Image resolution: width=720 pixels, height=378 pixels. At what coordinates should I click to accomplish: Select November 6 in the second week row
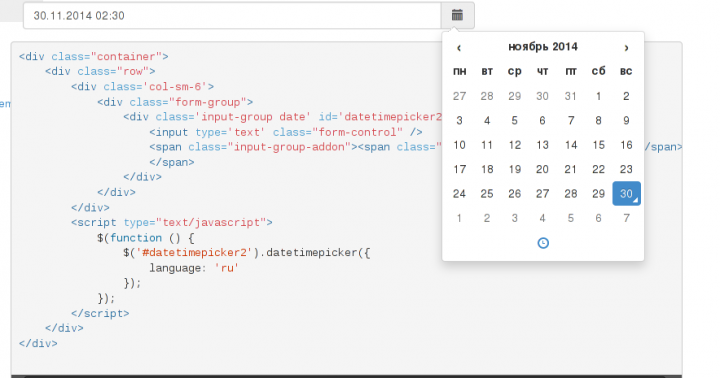pos(542,120)
